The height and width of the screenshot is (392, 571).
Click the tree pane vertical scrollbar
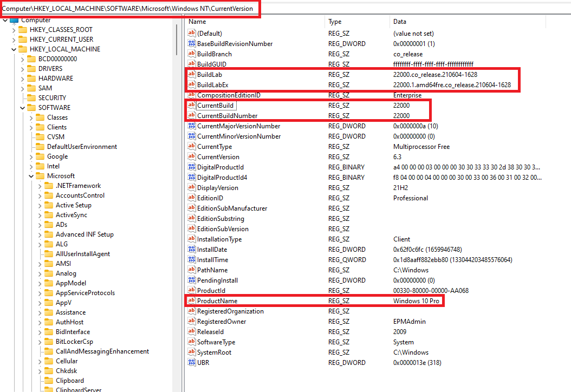pyautogui.click(x=177, y=41)
